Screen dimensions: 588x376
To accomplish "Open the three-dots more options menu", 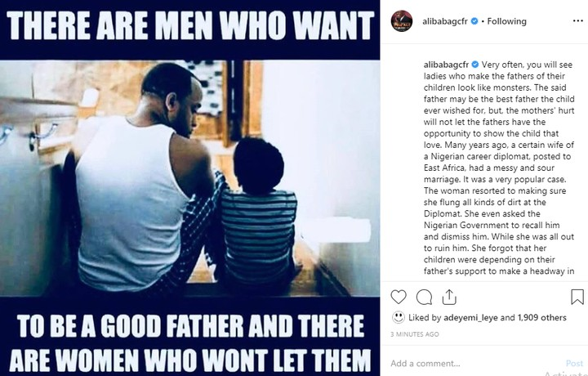I will click(578, 20).
